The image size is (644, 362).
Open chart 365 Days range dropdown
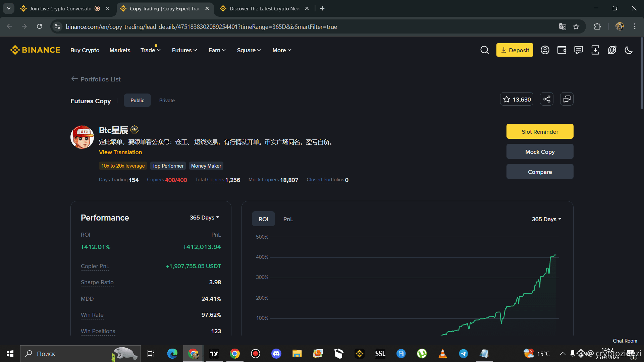tap(546, 219)
